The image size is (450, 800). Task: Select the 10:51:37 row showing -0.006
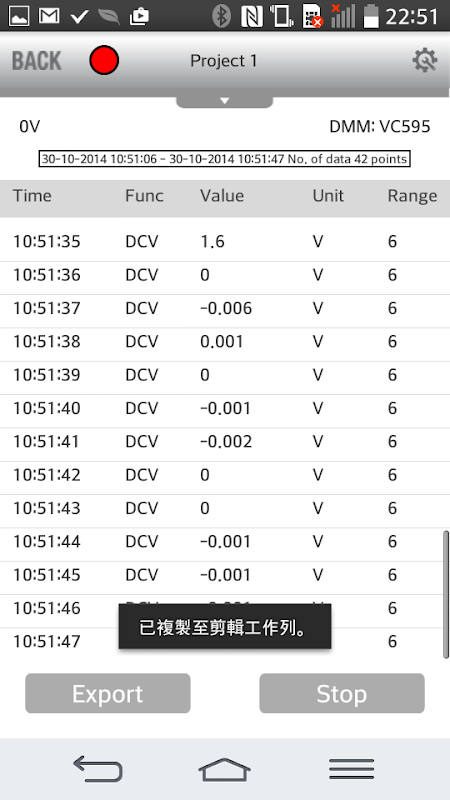tap(225, 308)
